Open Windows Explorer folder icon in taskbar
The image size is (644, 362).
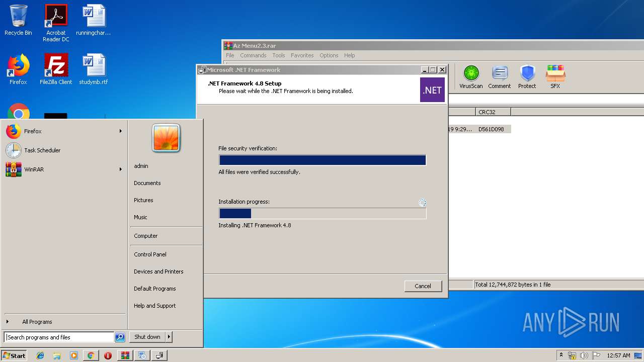pos(57,355)
